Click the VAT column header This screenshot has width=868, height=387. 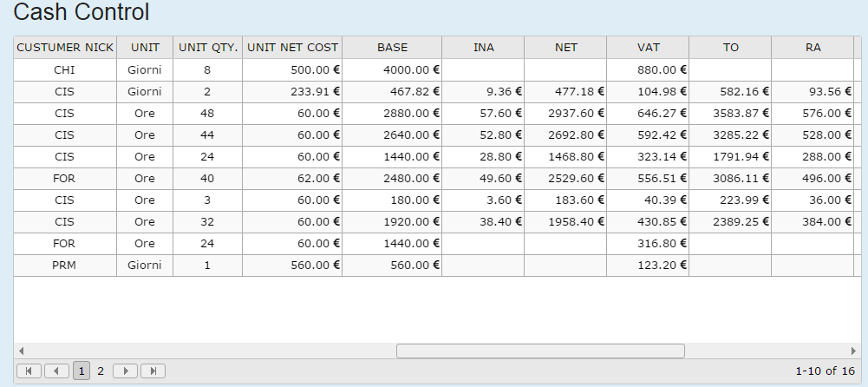click(648, 48)
